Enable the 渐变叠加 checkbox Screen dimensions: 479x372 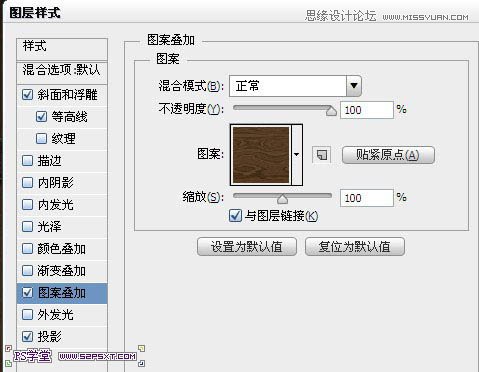tap(27, 270)
